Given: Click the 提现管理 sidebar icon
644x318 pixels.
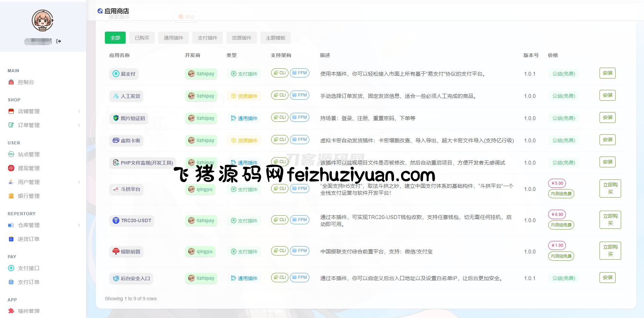Looking at the screenshot, I should tap(11, 168).
